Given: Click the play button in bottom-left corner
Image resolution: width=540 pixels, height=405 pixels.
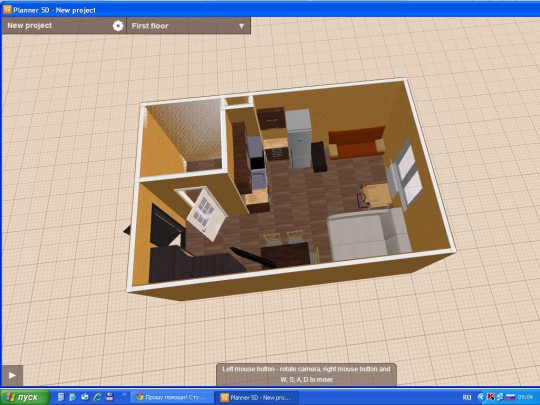Looking at the screenshot, I should pyautogui.click(x=12, y=375).
